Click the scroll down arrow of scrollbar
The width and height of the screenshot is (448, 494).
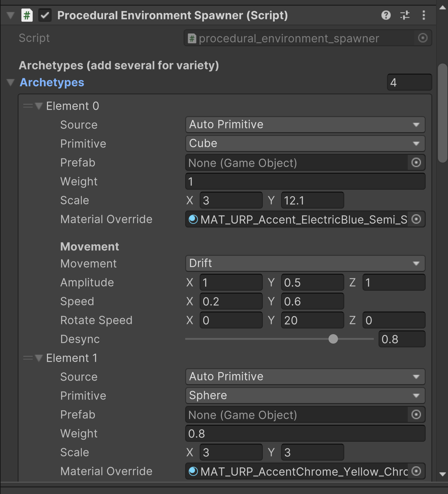pos(443,474)
